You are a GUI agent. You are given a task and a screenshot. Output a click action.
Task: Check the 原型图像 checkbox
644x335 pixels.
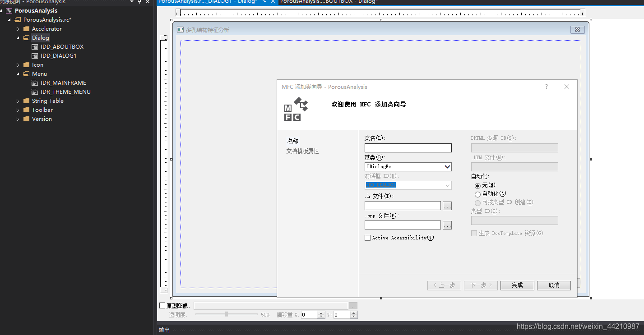tap(162, 305)
